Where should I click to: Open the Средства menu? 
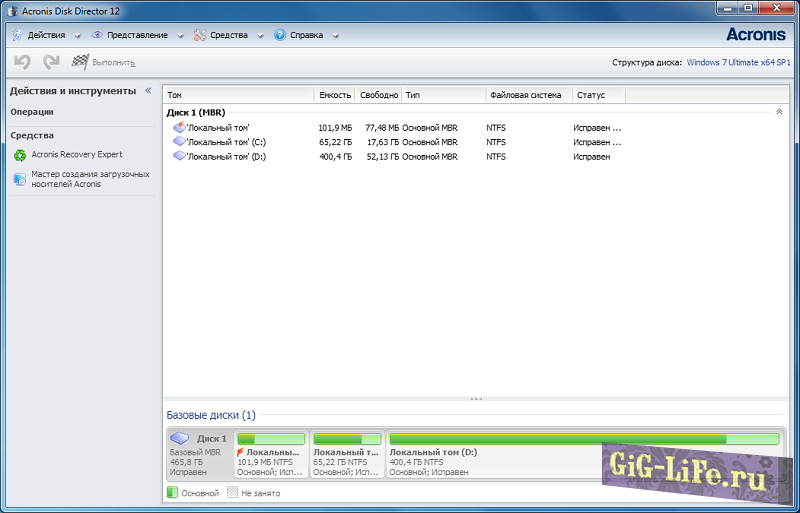(228, 35)
